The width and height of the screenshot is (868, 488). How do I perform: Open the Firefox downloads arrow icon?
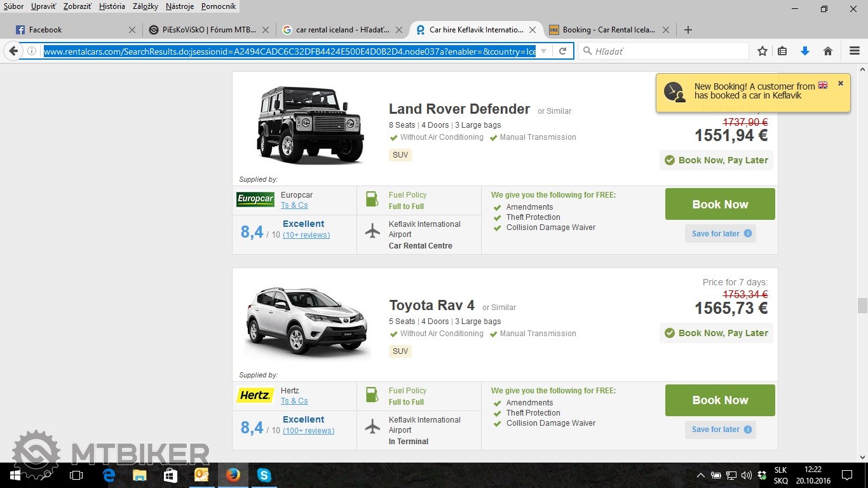[805, 51]
